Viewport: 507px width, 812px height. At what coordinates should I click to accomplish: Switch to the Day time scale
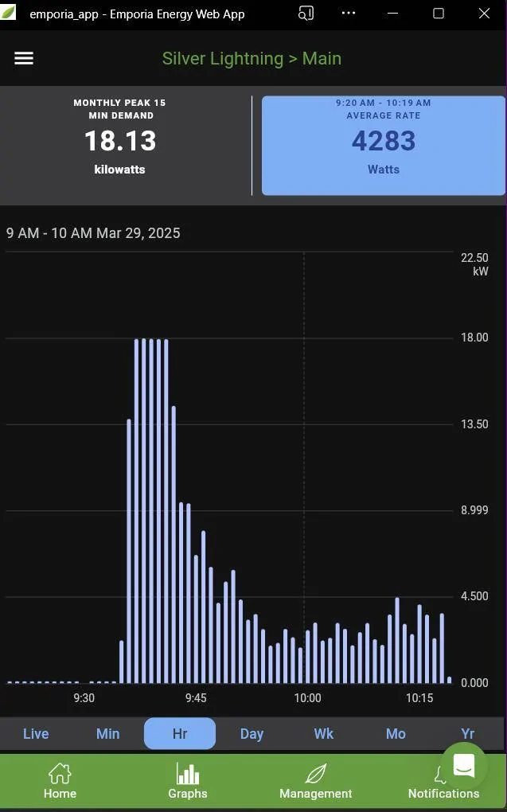pos(252,734)
